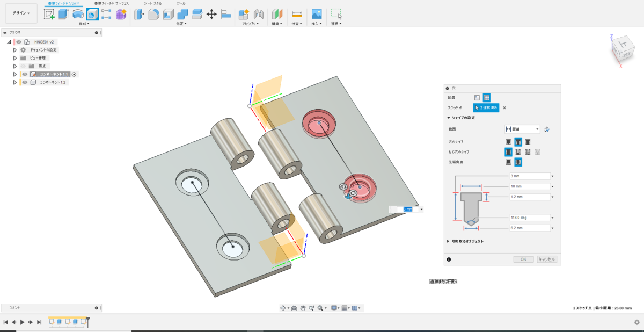Open the デザイン workspace dropdown

pyautogui.click(x=21, y=13)
